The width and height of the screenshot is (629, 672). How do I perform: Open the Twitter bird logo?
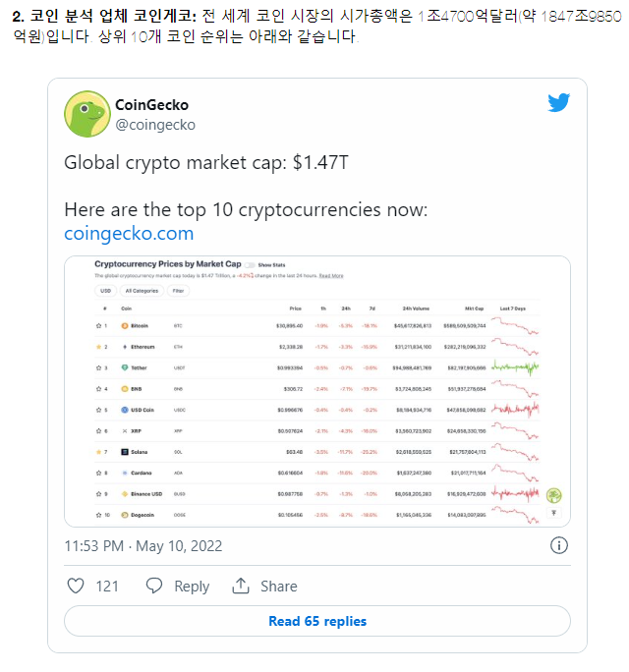click(x=558, y=102)
